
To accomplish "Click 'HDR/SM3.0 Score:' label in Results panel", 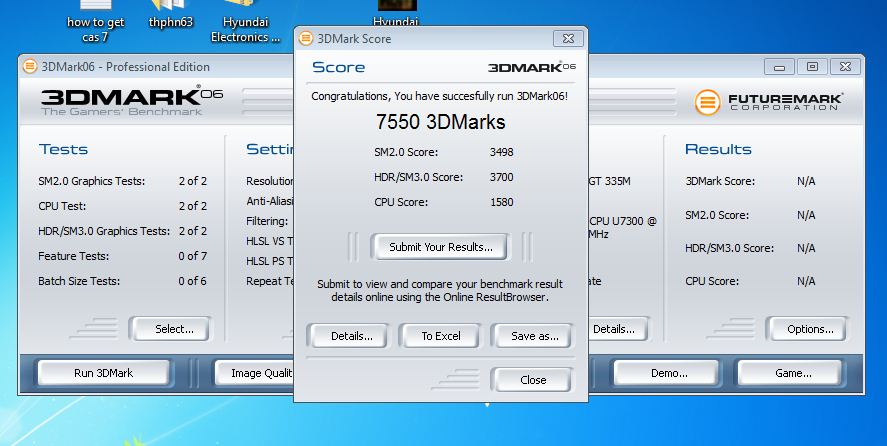I will pyautogui.click(x=730, y=248).
